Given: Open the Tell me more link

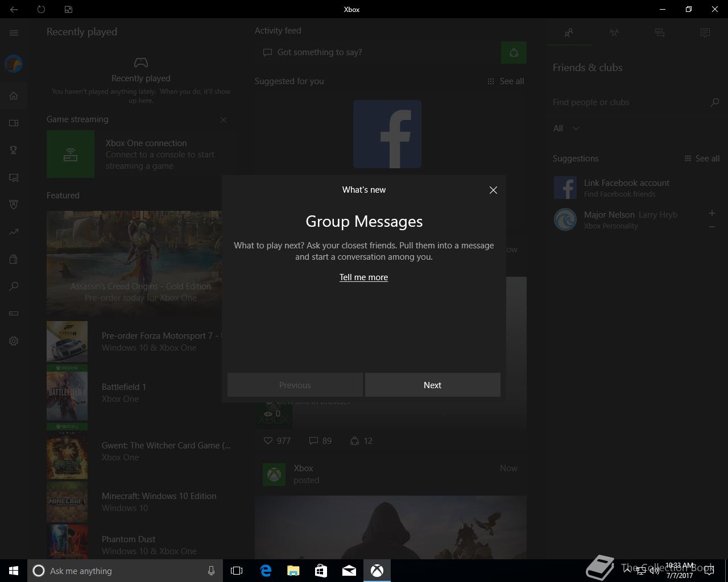Looking at the screenshot, I should (x=363, y=277).
